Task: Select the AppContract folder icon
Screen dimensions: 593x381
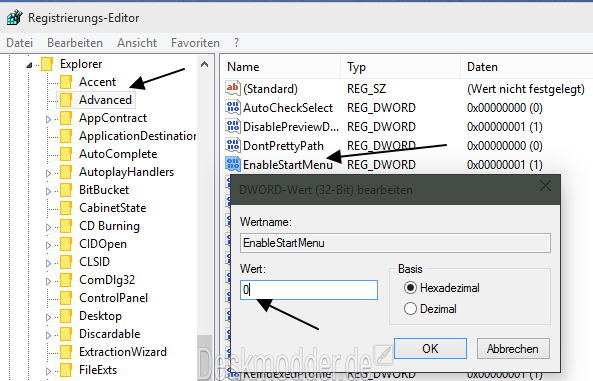Action: pos(66,118)
